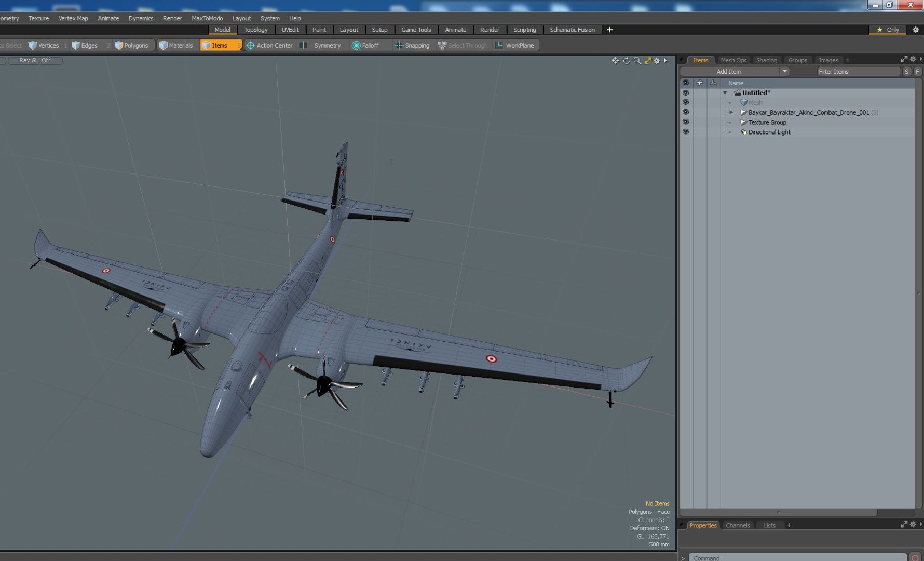
Task: Open Action Center options
Action: tap(269, 45)
